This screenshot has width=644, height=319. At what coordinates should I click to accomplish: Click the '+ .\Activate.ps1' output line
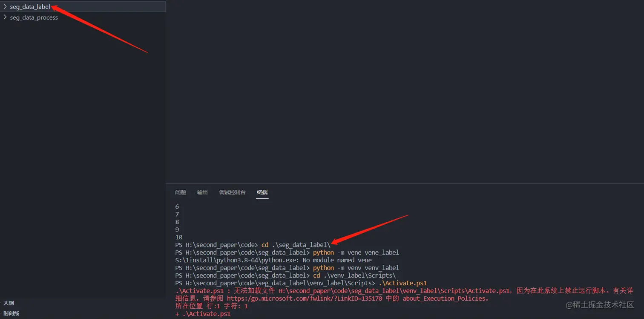coord(203,314)
